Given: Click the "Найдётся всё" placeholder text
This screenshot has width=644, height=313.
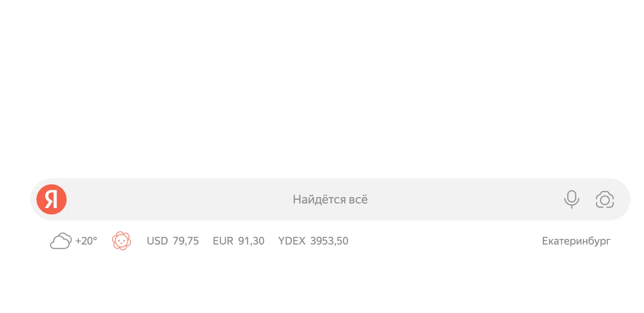Looking at the screenshot, I should tap(330, 199).
